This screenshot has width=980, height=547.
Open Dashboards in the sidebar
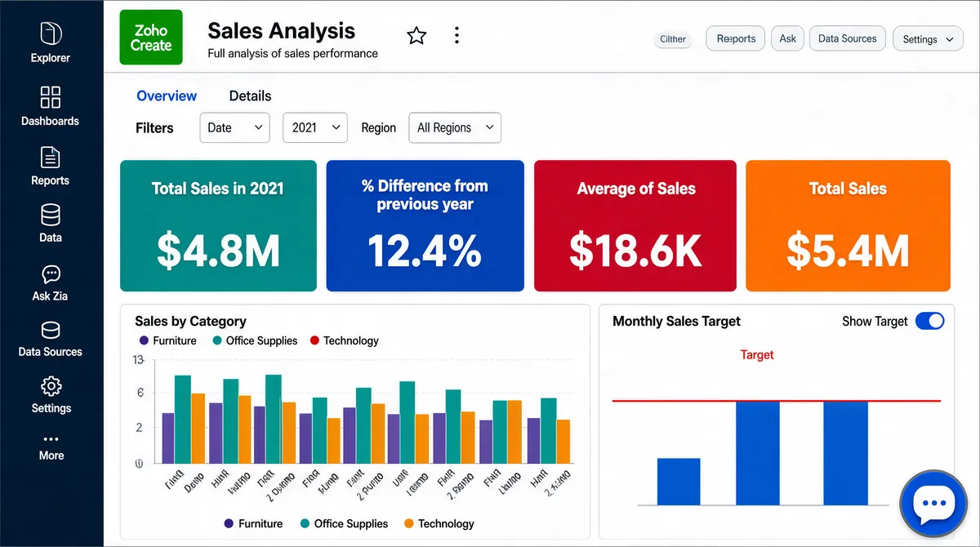coord(51,106)
